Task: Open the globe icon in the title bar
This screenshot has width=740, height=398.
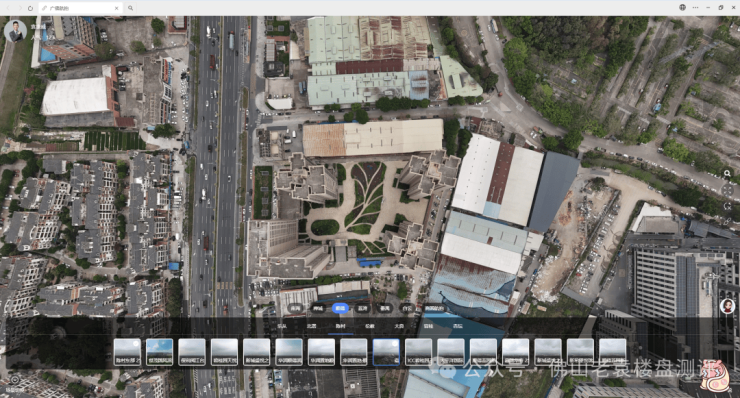Action: coord(682,8)
